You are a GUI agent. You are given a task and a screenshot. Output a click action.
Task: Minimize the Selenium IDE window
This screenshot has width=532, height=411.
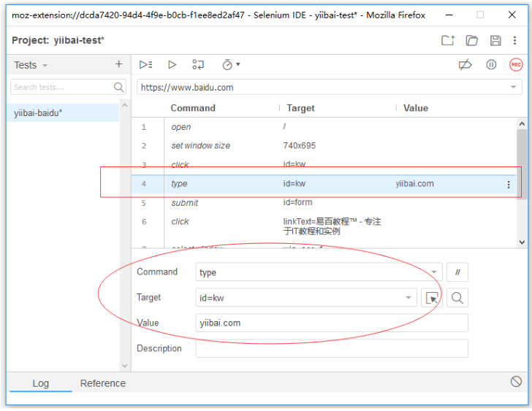449,15
